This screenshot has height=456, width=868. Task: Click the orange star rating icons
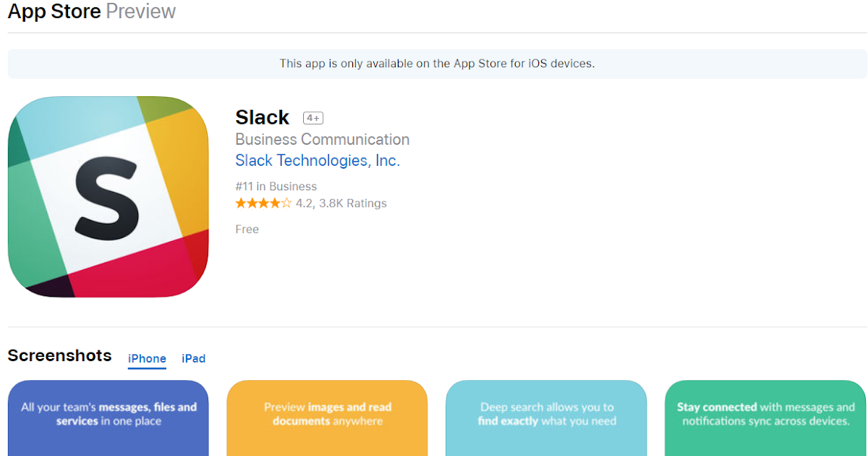coord(263,203)
